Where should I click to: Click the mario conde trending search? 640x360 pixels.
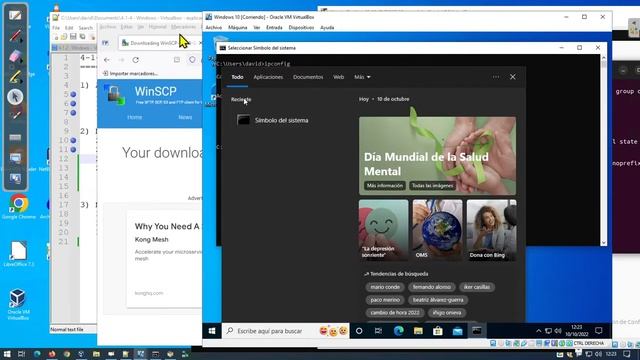click(x=385, y=287)
